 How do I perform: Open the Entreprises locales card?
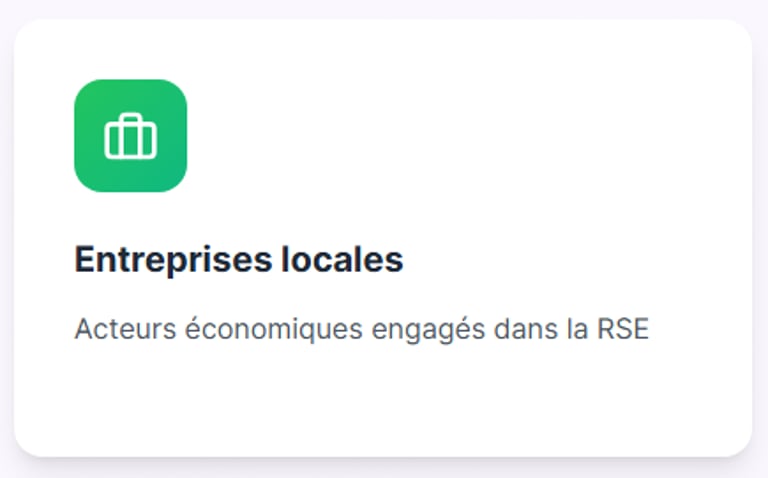coord(383,238)
